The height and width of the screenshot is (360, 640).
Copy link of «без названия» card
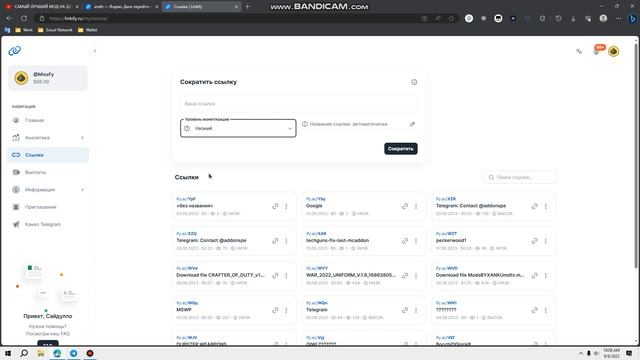click(275, 206)
